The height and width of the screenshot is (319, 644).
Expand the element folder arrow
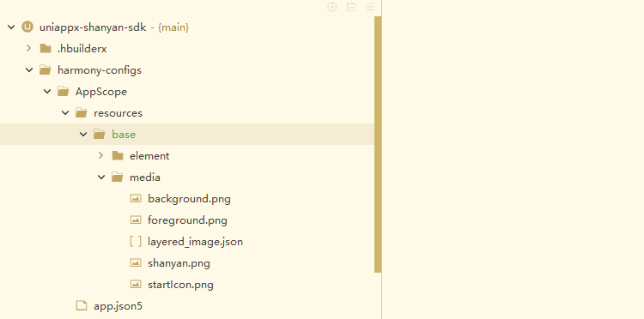click(100, 155)
